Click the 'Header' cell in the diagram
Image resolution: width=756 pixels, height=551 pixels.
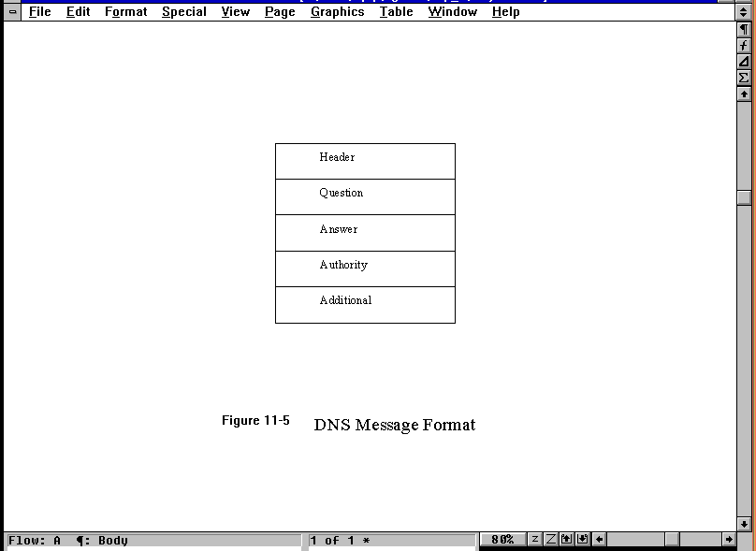[365, 160]
